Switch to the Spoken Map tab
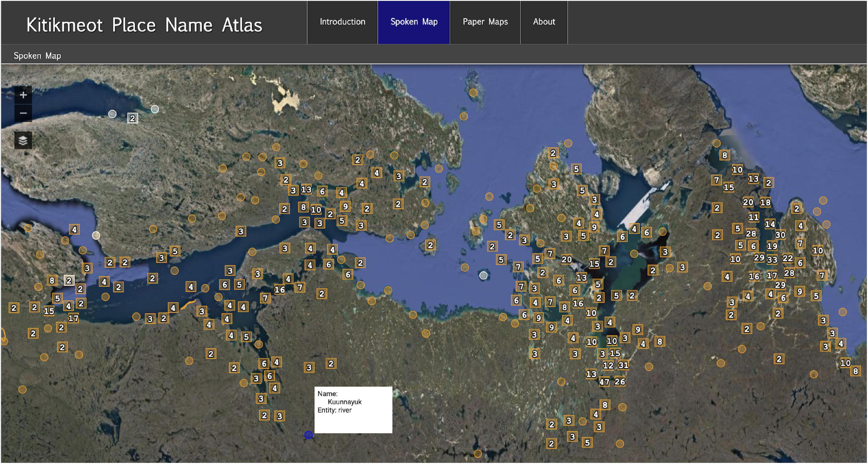Image resolution: width=868 pixels, height=464 pixels. (414, 22)
